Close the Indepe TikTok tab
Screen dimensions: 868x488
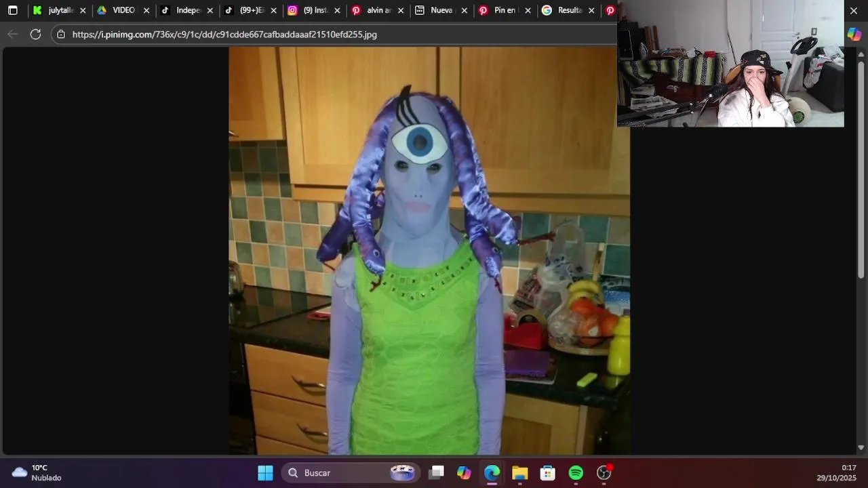tap(210, 10)
